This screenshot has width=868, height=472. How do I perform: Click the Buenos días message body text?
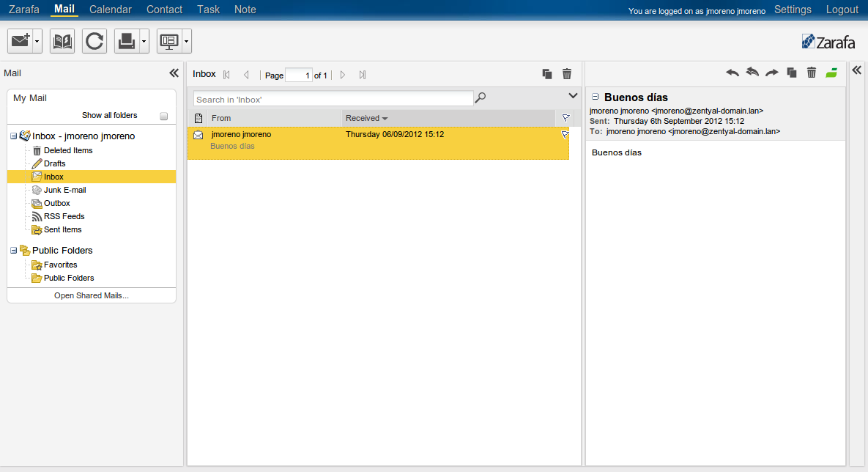[x=617, y=153]
